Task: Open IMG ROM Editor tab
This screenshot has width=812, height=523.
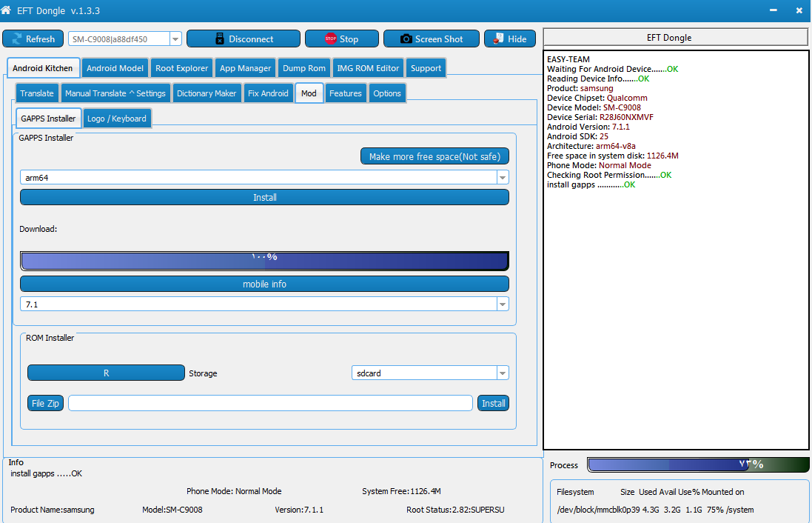Action: [x=368, y=68]
